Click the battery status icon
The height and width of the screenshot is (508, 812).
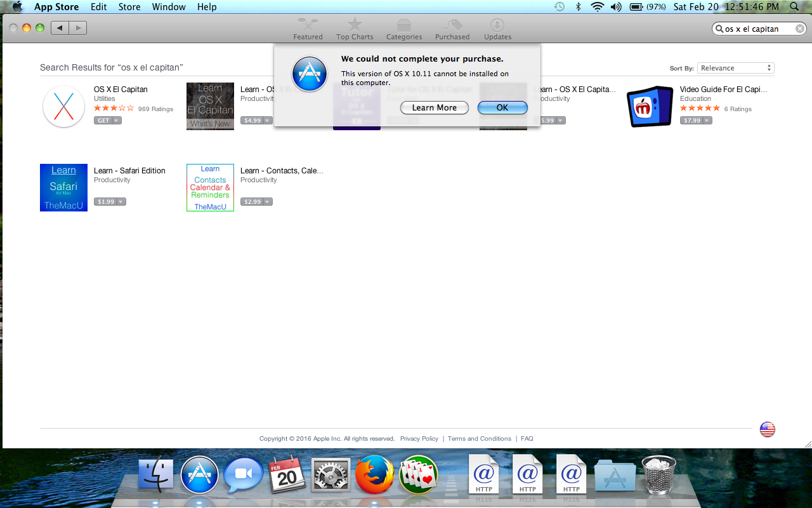tap(648, 7)
